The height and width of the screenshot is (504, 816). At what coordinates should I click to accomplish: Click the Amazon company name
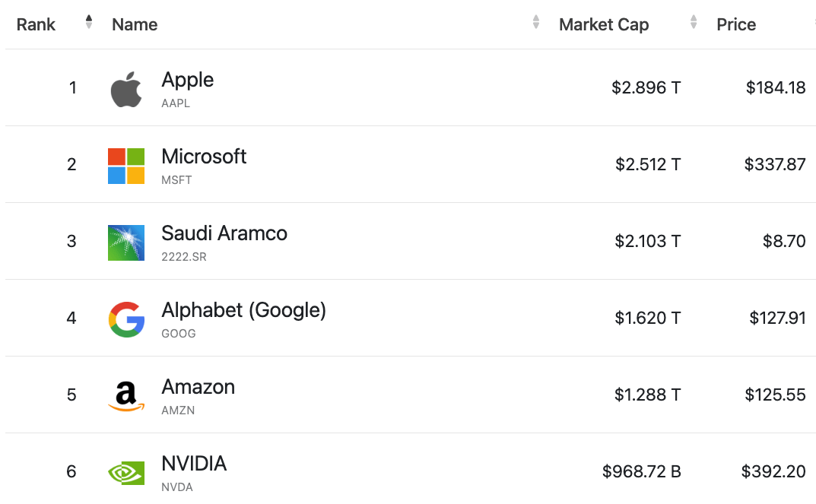point(198,387)
